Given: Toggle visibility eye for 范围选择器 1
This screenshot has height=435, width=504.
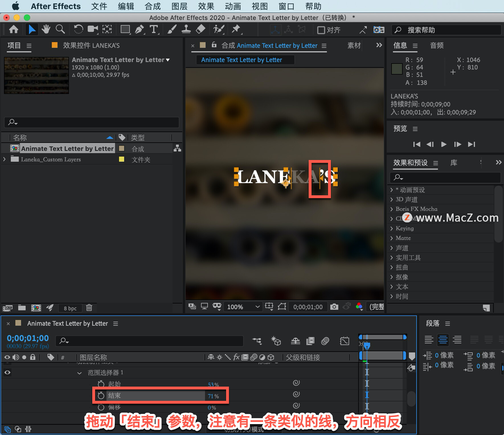Looking at the screenshot, I should [x=7, y=372].
